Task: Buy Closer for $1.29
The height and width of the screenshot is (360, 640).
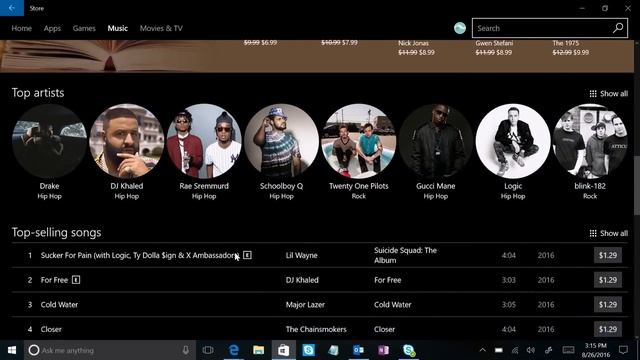Action: pos(608,329)
